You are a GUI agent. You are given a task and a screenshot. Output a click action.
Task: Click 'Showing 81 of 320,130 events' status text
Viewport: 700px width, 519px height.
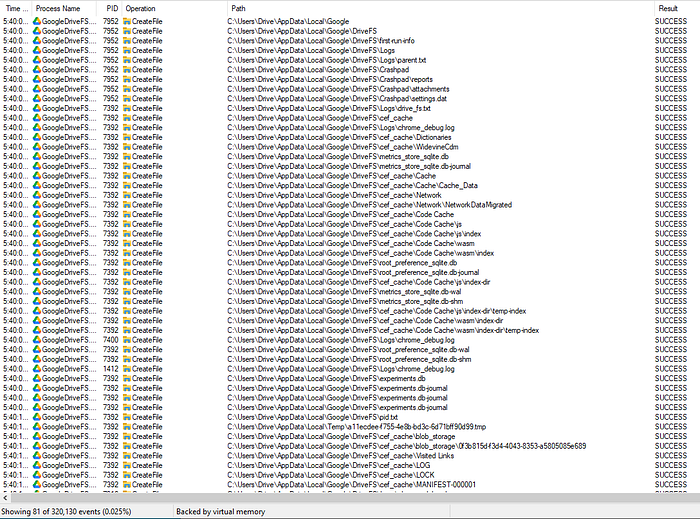coord(66,511)
